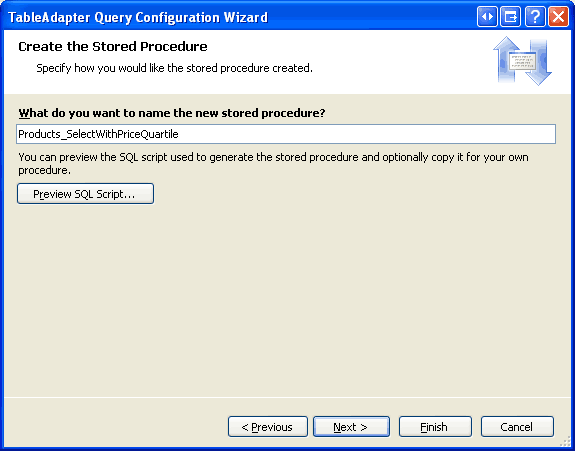Click the SQL script preview description text
Viewport: 575px width, 451px height.
tap(274, 164)
